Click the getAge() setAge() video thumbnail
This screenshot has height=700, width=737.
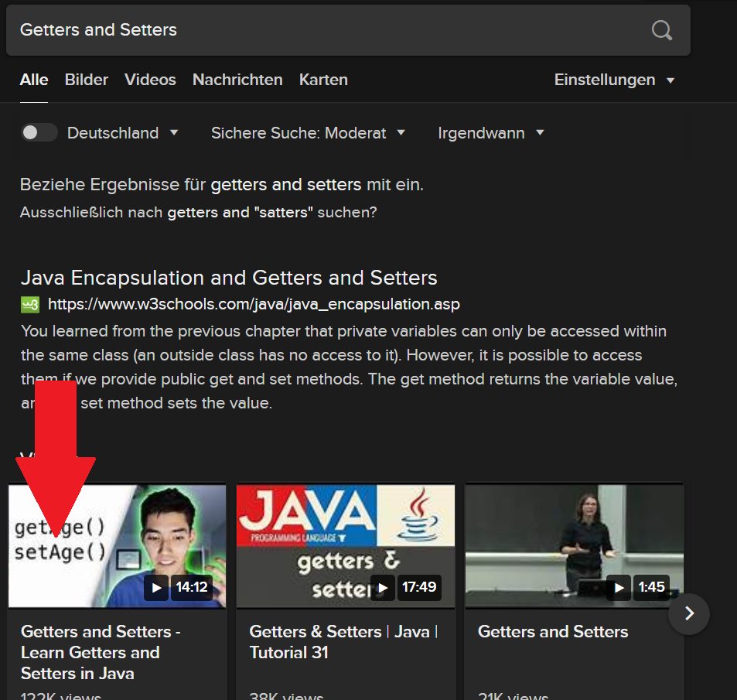(117, 546)
